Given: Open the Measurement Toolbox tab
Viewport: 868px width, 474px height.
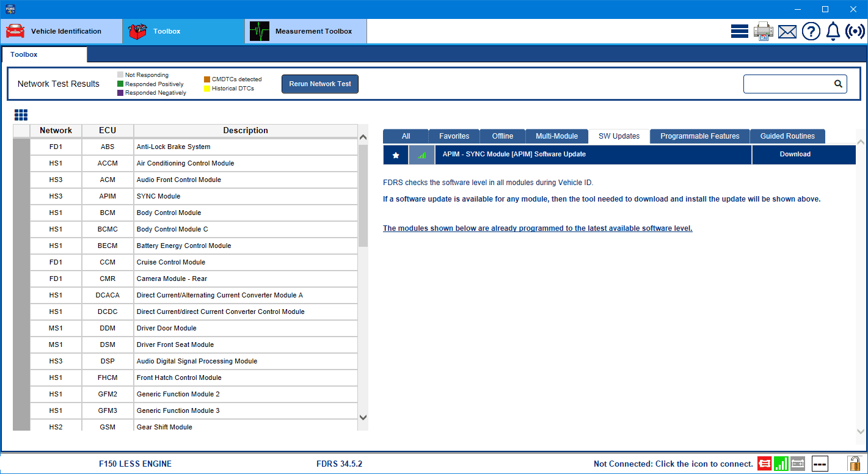Looking at the screenshot, I should click(x=305, y=31).
